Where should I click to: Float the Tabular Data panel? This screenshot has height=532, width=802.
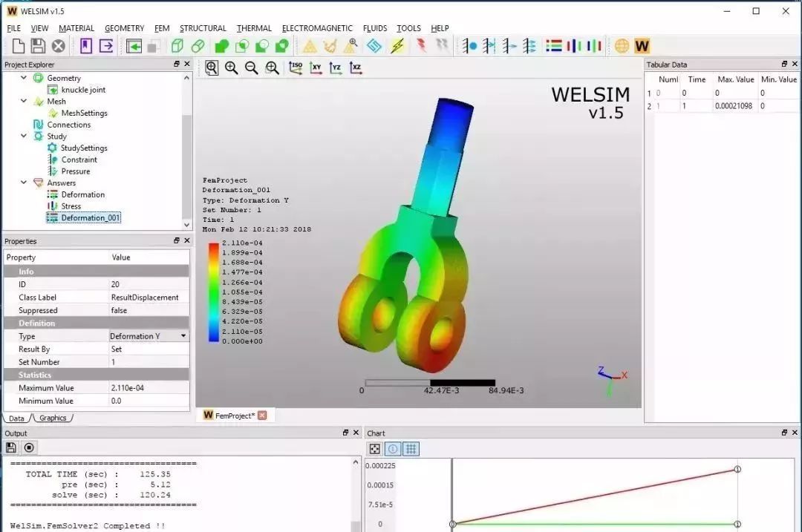click(x=784, y=64)
